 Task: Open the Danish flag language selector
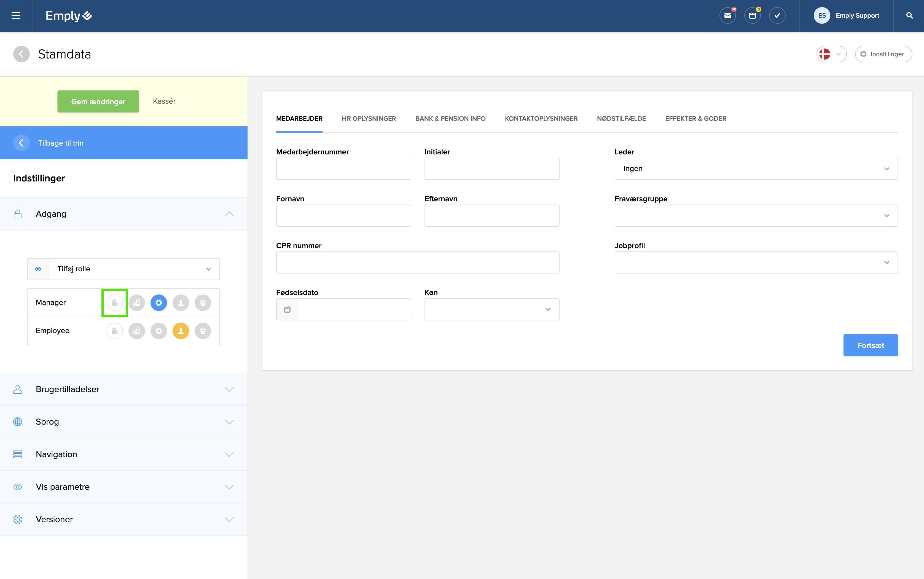pyautogui.click(x=831, y=54)
